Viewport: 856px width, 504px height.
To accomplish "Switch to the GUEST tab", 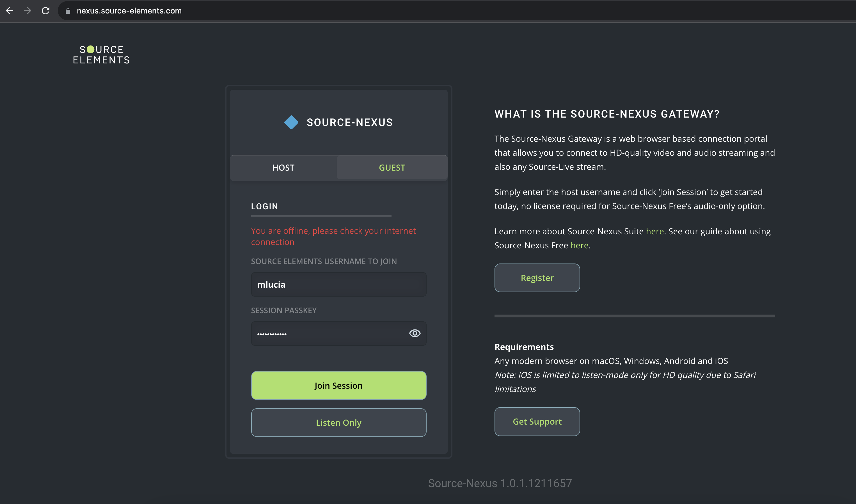I will [392, 168].
